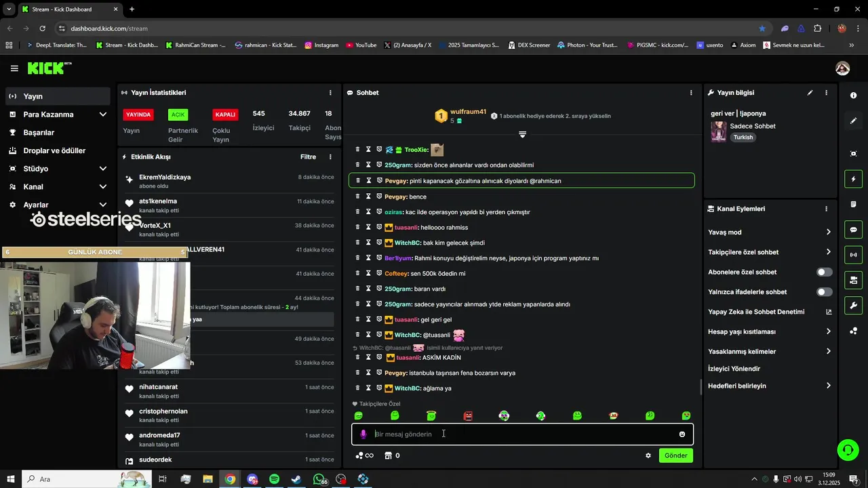Open Sohbet panel three-dot options
Screen dimensions: 868x488
tap(691, 93)
